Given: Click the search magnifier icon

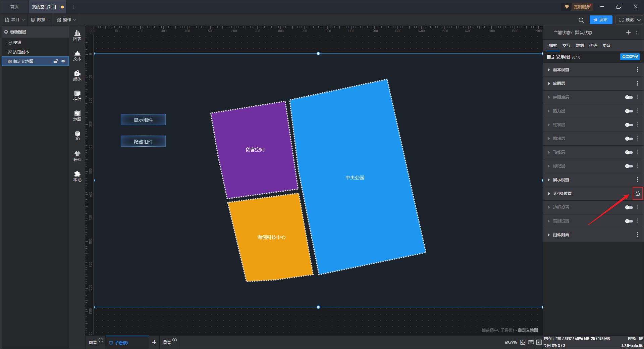Looking at the screenshot, I should 581,20.
